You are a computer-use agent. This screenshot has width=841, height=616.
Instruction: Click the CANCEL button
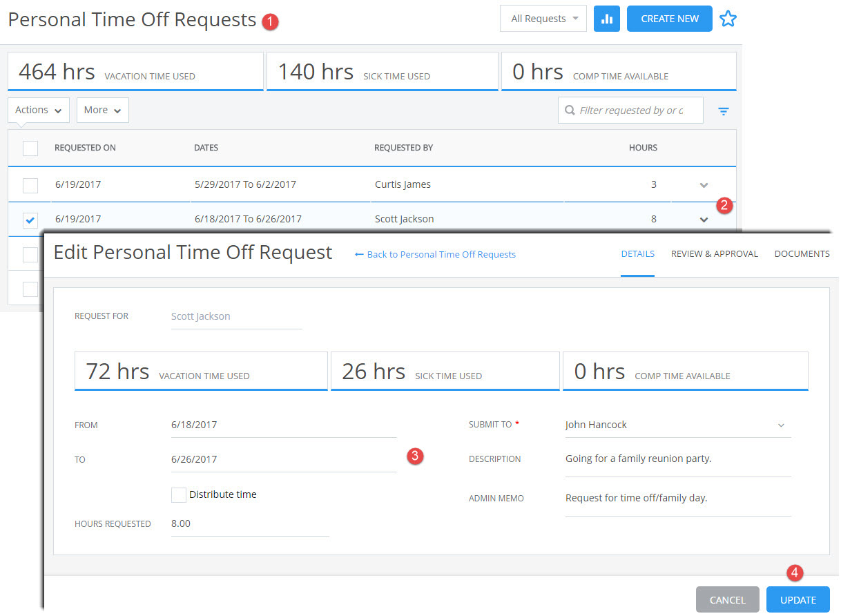click(727, 599)
